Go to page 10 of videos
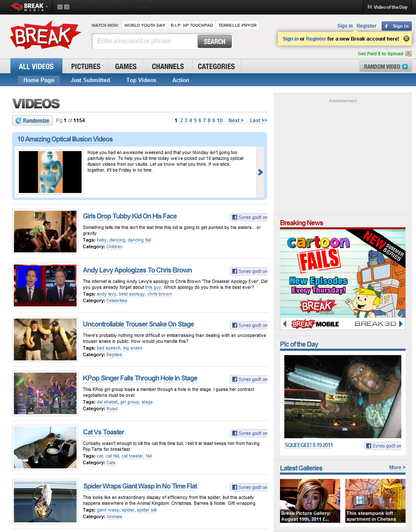The image size is (416, 532). (220, 121)
